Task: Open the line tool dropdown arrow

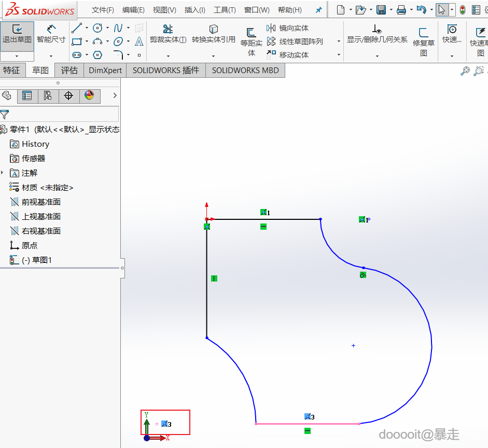Action: (87, 28)
